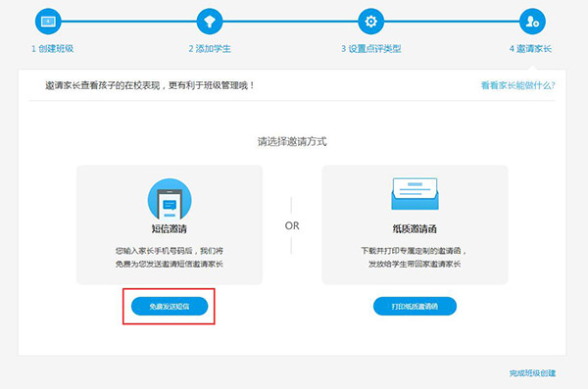Viewport: 588px width, 389px height.
Task: Click the 打印纸质邀请函 button
Action: (415, 306)
